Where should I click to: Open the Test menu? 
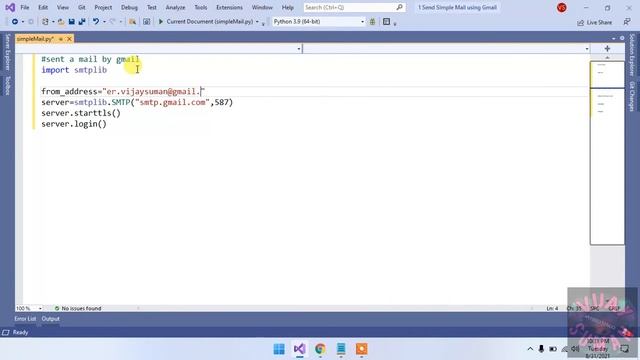point(151,7)
